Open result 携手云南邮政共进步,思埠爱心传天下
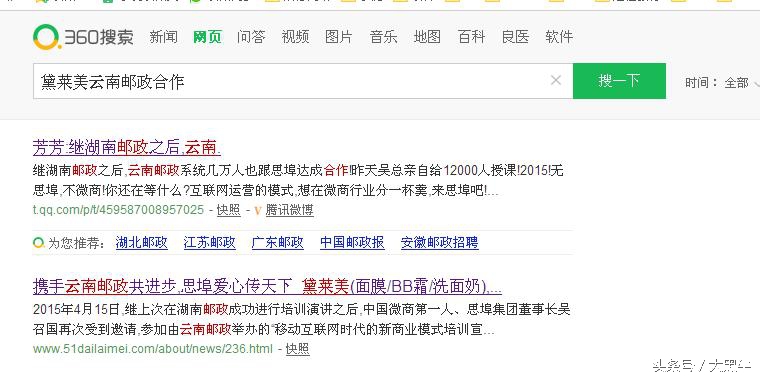This screenshot has height=378, width=760. tap(267, 287)
